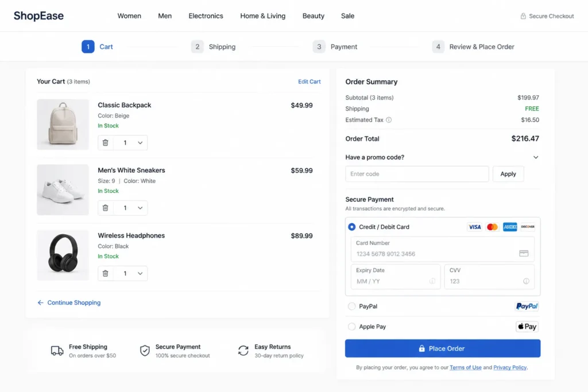Open the Classic Backpack product image
Viewport: 588px width, 392px height.
click(x=63, y=125)
